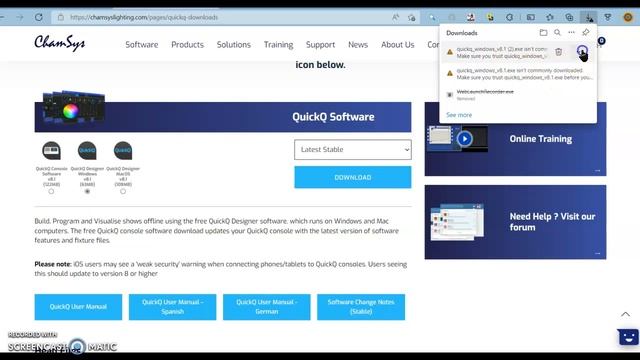Open the browser rewards trophy icon
This screenshot has height=360, width=640.
[608, 17]
